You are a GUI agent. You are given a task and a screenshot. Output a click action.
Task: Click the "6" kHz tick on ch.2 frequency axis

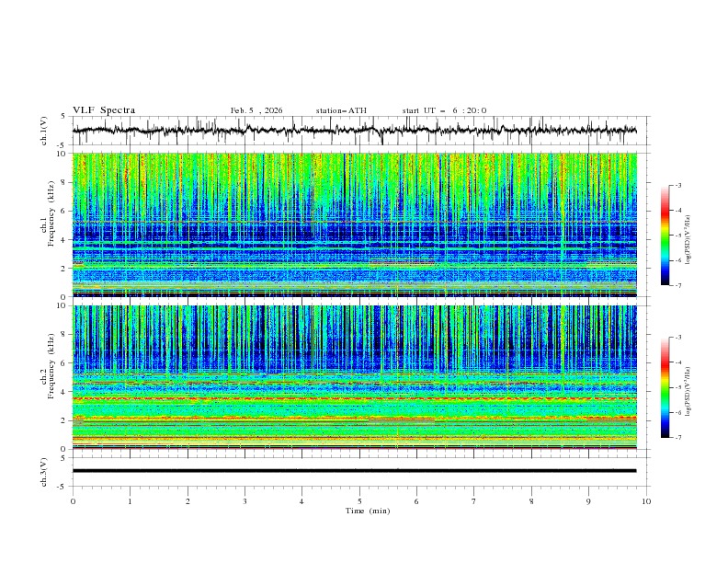coord(64,363)
